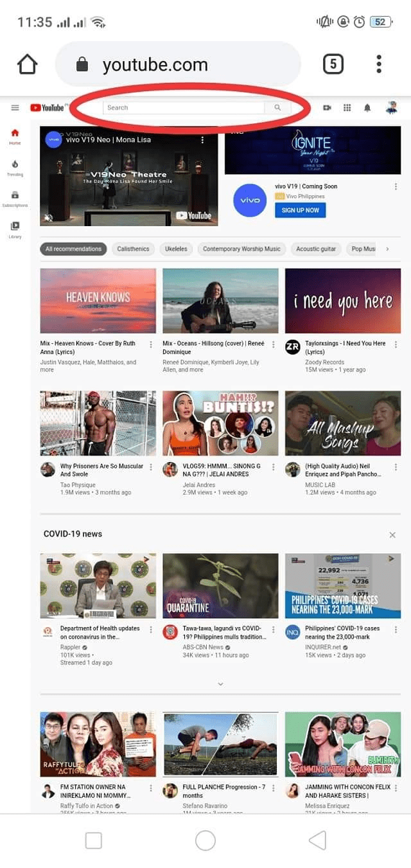Screen dimensions: 411x868
Task: Click the SIGN UP NOW button
Action: pos(300,210)
